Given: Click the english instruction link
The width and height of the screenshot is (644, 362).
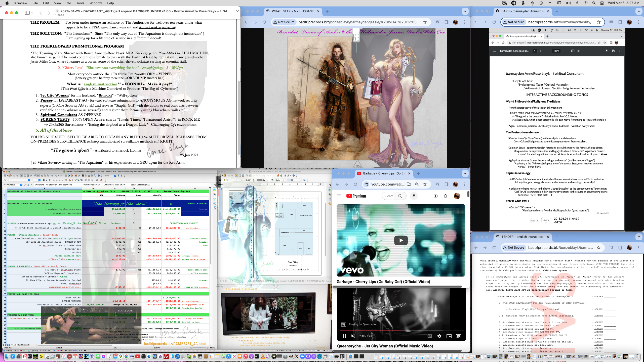Looking at the screenshot, I should [100, 84].
